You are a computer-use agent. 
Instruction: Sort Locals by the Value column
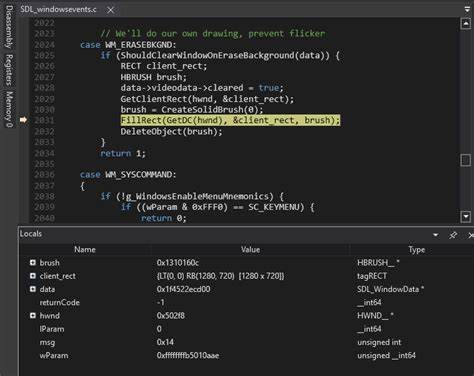tap(250, 250)
